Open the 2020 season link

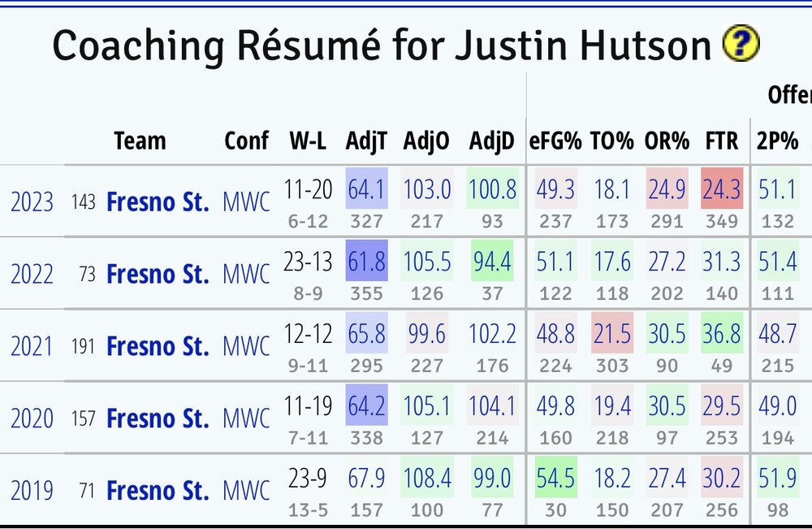click(32, 418)
